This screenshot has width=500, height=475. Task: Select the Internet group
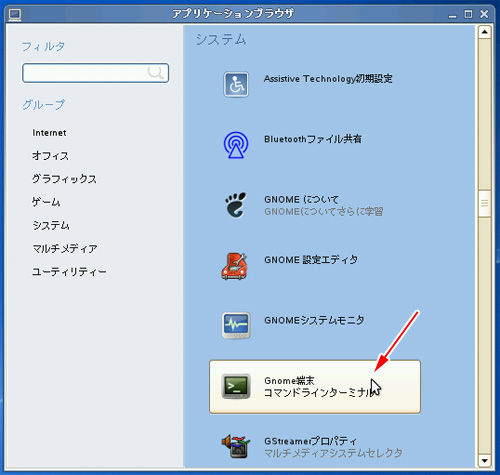pos(49,133)
